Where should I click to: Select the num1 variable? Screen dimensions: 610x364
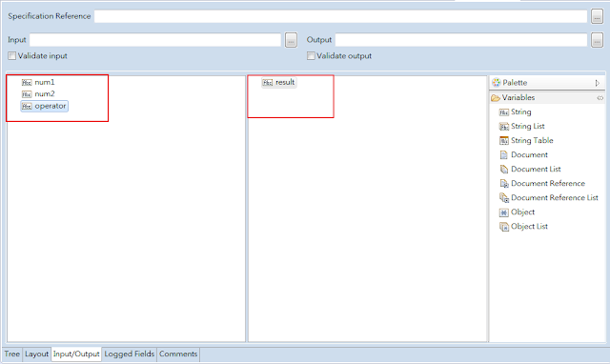pyautogui.click(x=38, y=83)
